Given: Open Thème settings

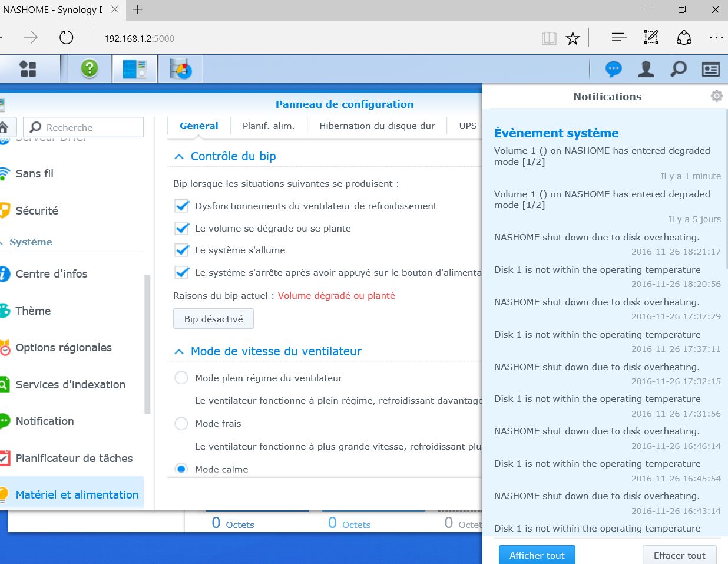Looking at the screenshot, I should point(33,311).
